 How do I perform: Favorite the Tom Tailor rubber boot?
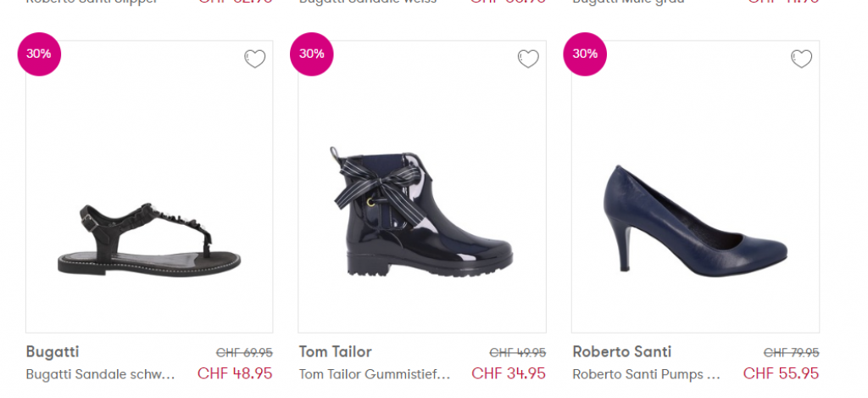pos(528,59)
